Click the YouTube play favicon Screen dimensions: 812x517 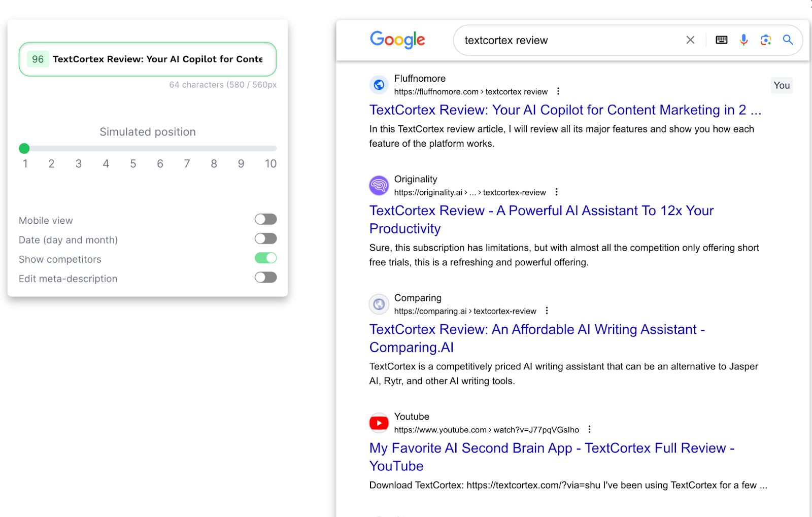pos(379,423)
